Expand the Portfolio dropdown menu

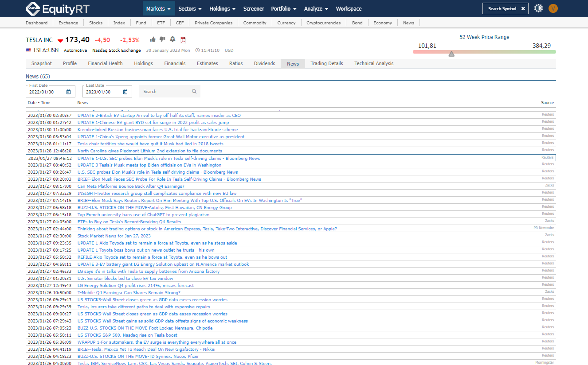(x=284, y=8)
